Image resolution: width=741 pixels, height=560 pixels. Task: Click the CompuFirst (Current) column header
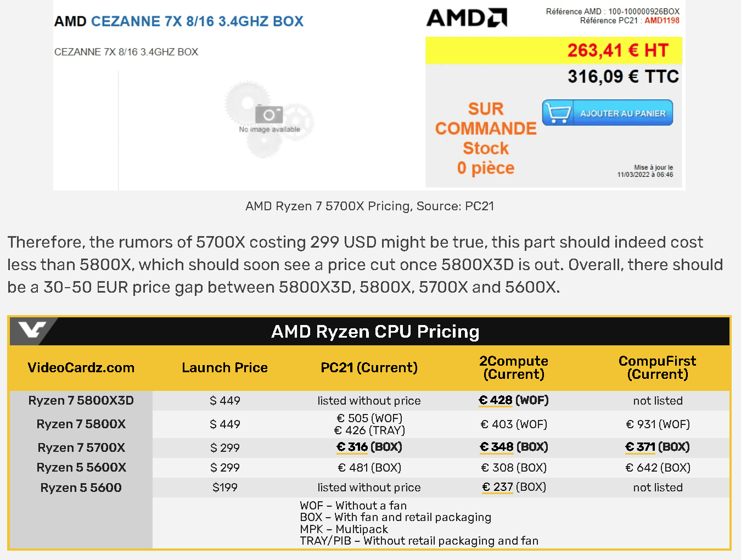(x=658, y=368)
